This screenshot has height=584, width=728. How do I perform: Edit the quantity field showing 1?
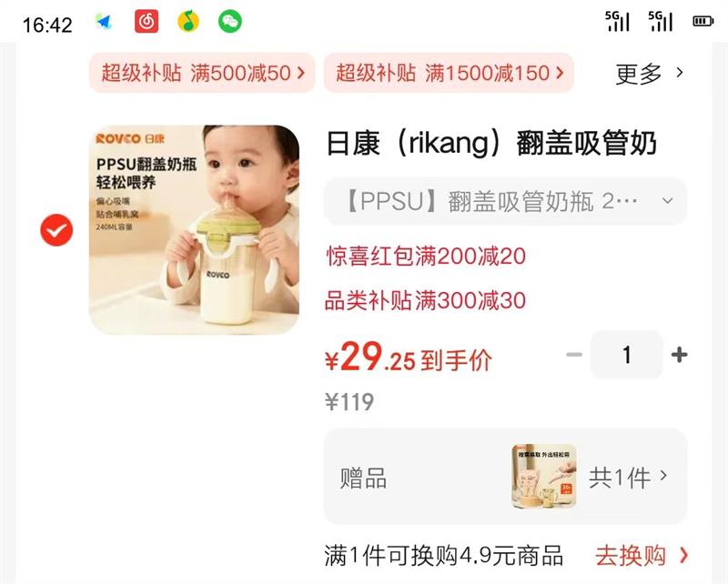click(627, 355)
